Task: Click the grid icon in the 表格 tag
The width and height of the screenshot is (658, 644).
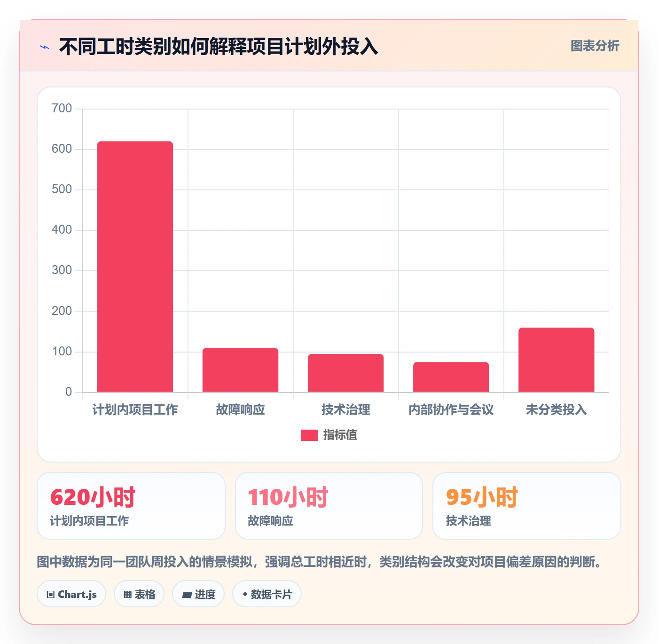Action: coord(127,595)
